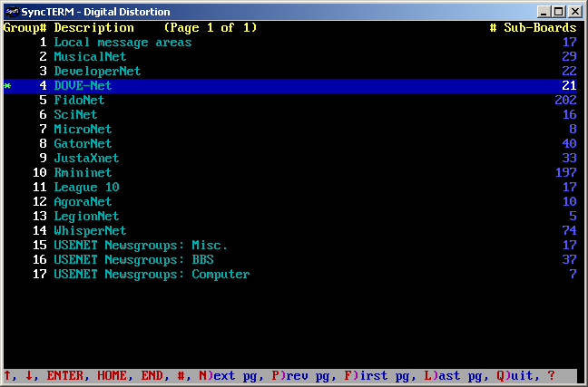The height and width of the screenshot is (387, 588).
Task: Select the DOVE-Net message group
Action: tap(83, 86)
